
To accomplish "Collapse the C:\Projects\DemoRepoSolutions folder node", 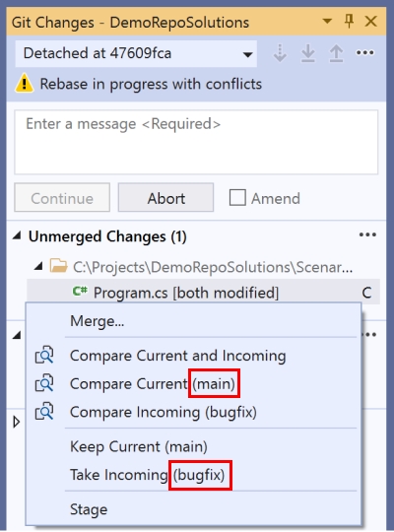I will (x=38, y=266).
